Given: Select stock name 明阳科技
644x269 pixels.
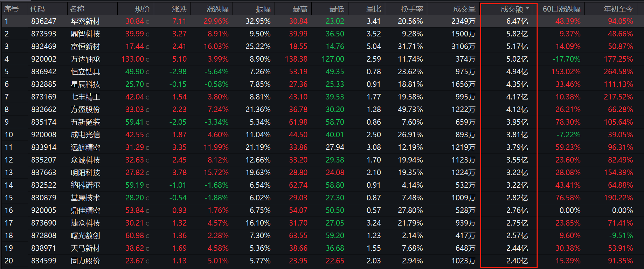Looking at the screenshot, I should click(85, 173).
